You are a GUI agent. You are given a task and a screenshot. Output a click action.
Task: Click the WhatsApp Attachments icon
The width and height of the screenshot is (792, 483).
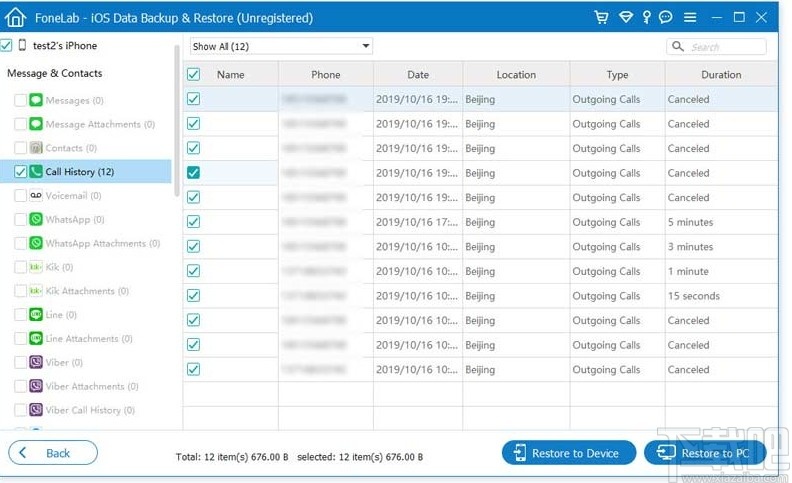point(36,243)
